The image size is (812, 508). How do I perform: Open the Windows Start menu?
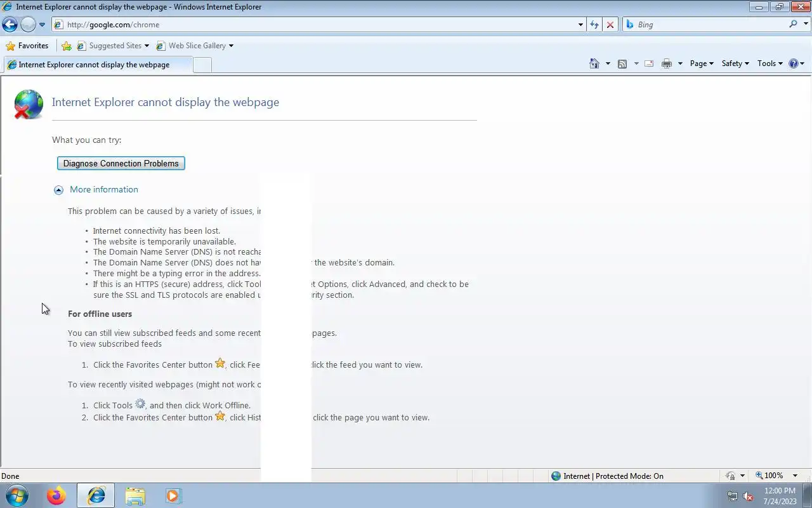click(x=17, y=495)
